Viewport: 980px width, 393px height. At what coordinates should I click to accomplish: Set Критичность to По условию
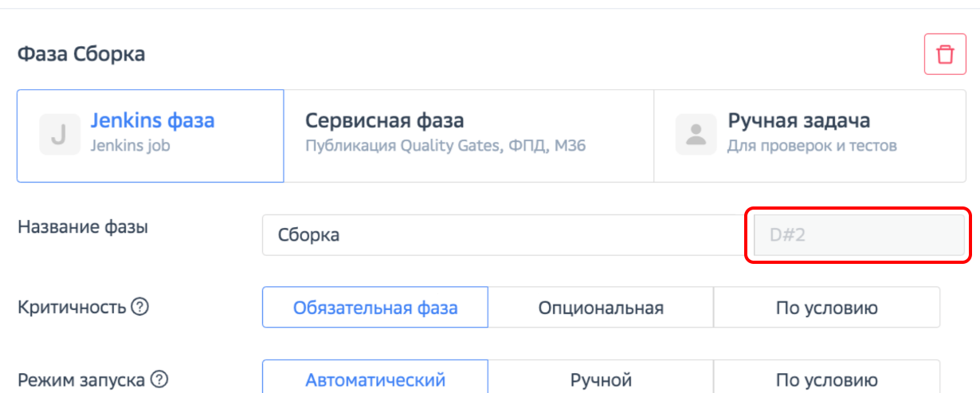(x=826, y=308)
